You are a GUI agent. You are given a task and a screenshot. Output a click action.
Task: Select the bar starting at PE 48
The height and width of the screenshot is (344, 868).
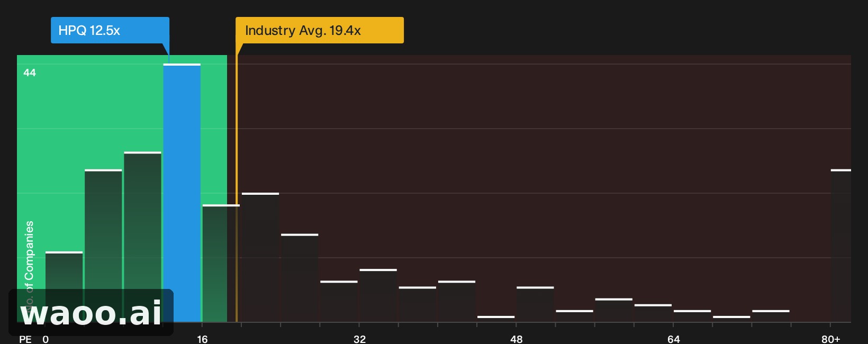pos(535,304)
